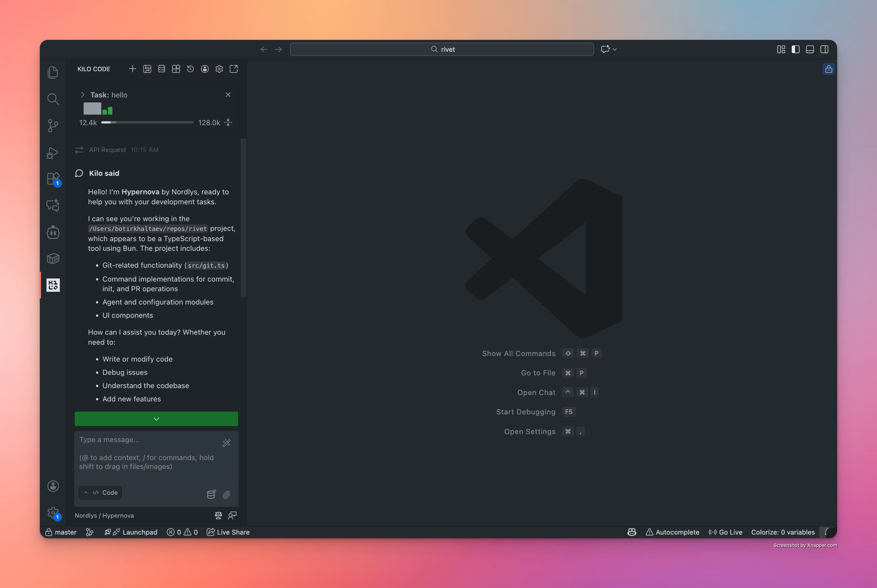877x588 pixels.
Task: Open Source Control in the activity bar
Action: point(53,126)
